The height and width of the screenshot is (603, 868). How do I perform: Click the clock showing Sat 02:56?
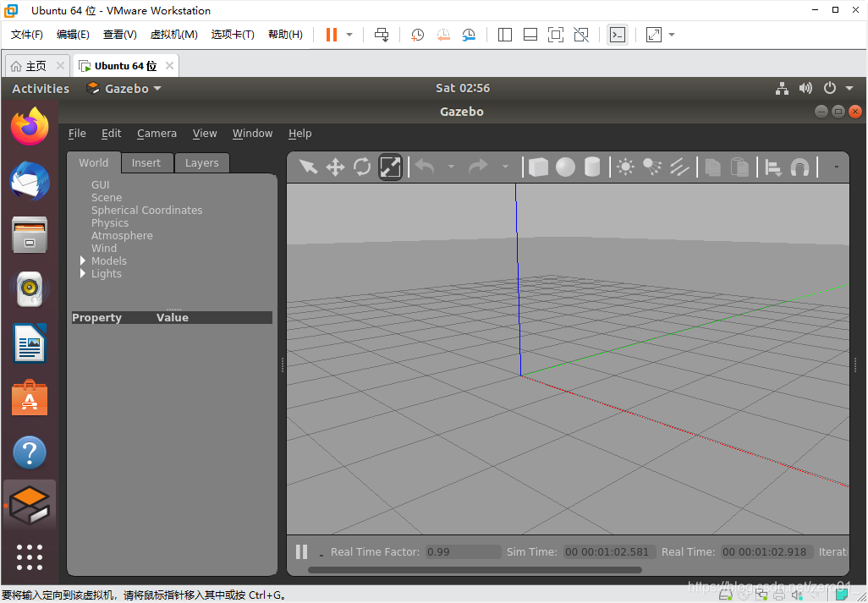(462, 88)
